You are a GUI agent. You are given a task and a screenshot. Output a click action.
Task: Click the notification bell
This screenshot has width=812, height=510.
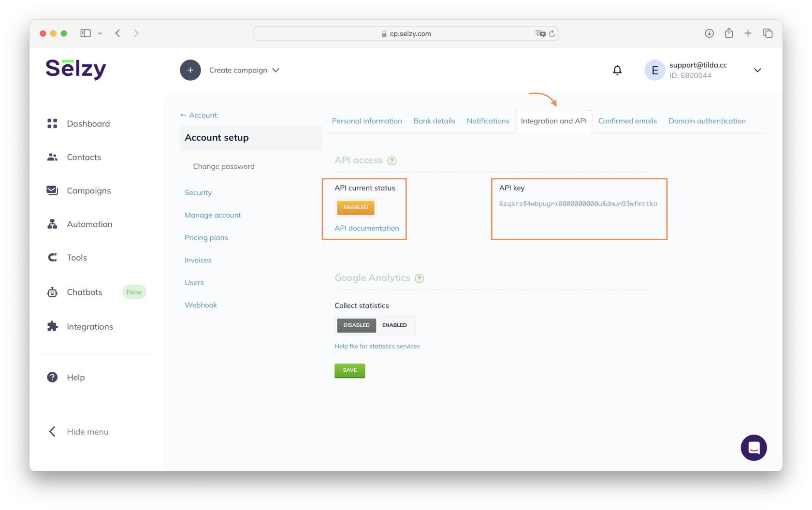[617, 70]
